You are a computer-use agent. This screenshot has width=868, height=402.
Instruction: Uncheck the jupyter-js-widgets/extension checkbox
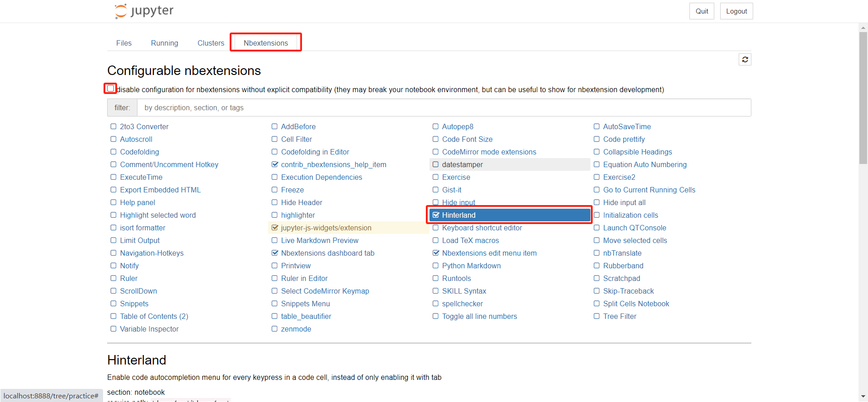tap(275, 228)
